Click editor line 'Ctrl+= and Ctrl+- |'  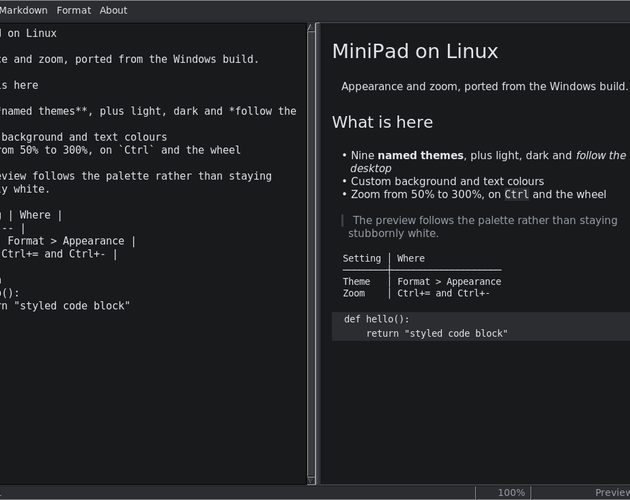pos(59,254)
